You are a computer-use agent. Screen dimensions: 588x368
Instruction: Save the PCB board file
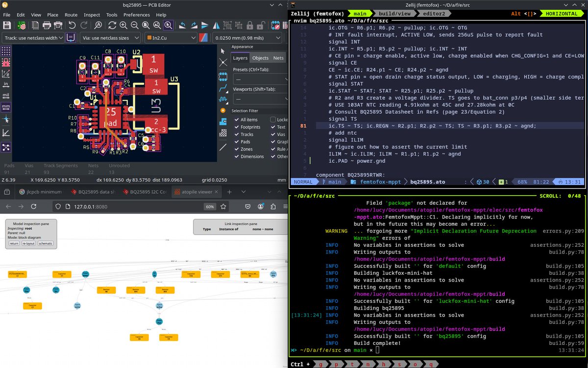pyautogui.click(x=7, y=25)
